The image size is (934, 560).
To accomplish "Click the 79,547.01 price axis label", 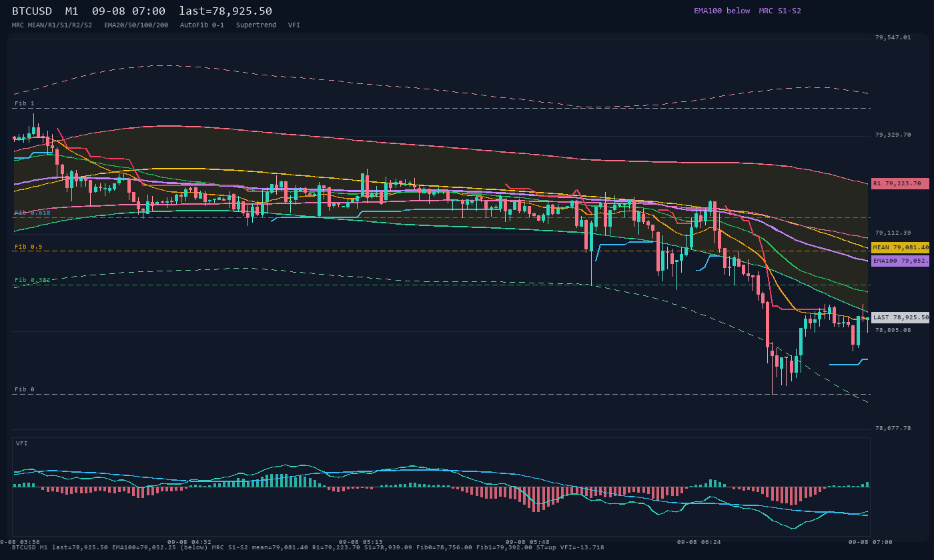I will (x=893, y=37).
